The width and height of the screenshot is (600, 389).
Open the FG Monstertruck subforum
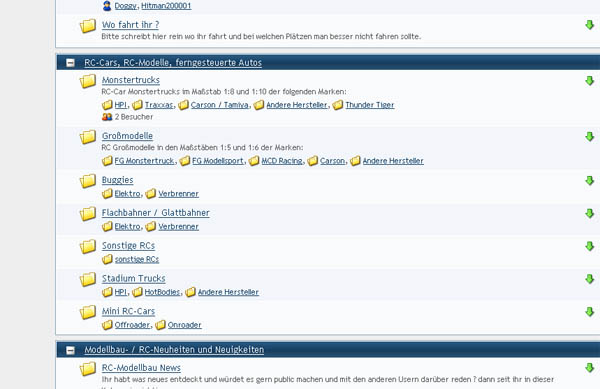click(x=144, y=161)
